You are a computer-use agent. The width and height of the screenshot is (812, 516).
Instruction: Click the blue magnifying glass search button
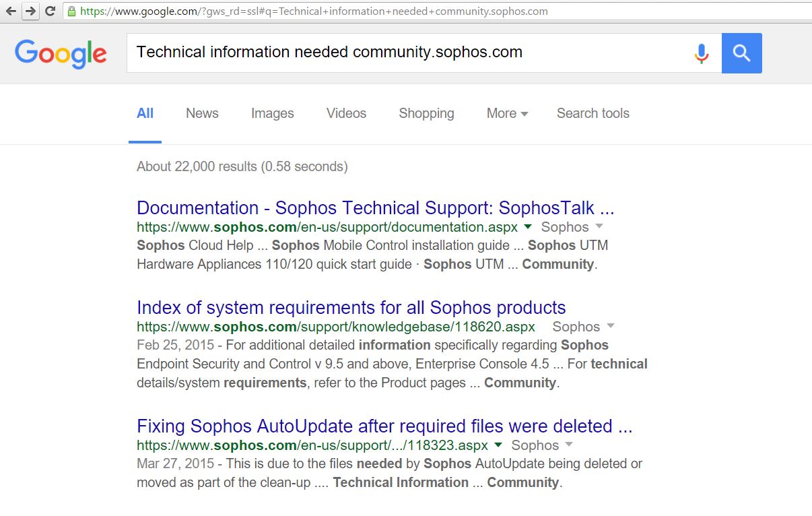742,53
